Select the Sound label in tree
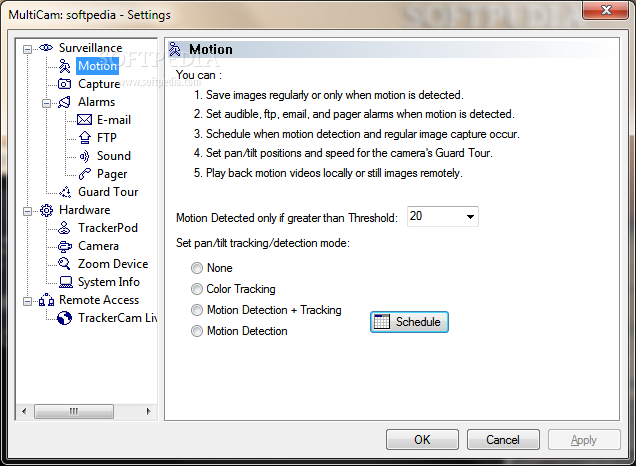The image size is (636, 466). point(114,156)
